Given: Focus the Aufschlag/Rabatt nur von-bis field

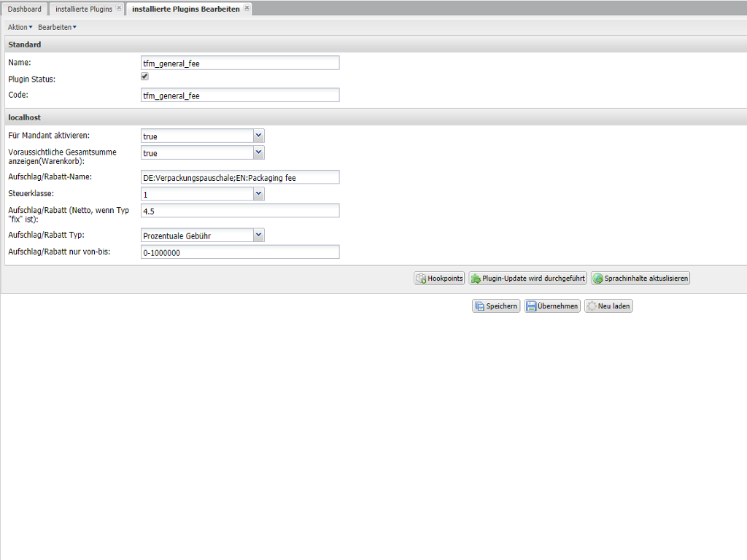Looking at the screenshot, I should [239, 252].
